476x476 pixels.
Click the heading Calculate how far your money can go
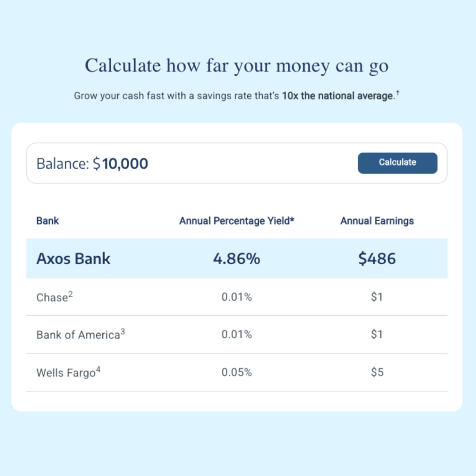pyautogui.click(x=237, y=66)
